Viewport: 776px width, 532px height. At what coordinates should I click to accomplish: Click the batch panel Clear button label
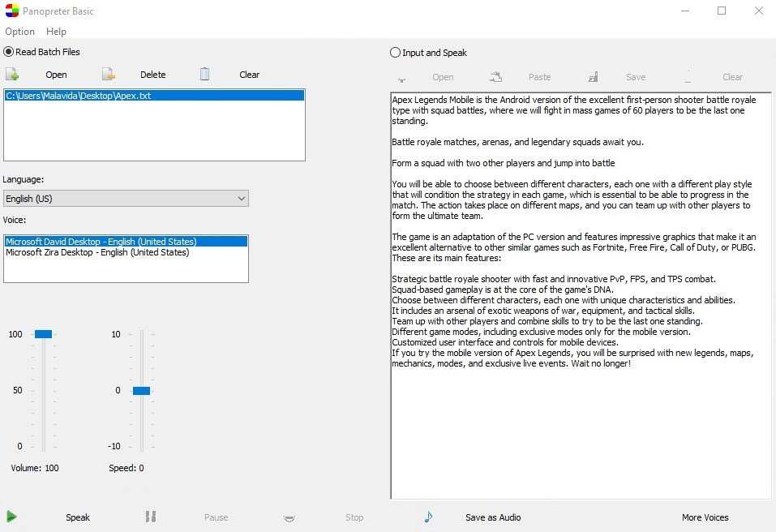tap(250, 75)
